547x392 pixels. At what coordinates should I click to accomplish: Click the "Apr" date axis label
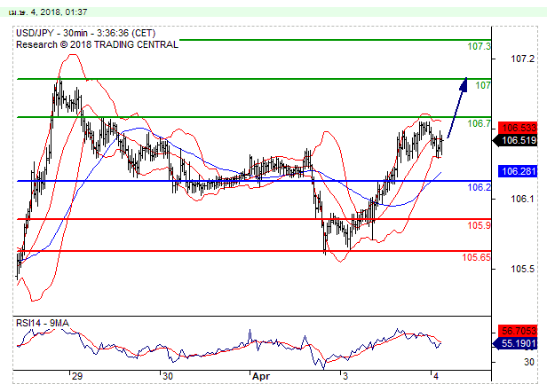tap(261, 376)
